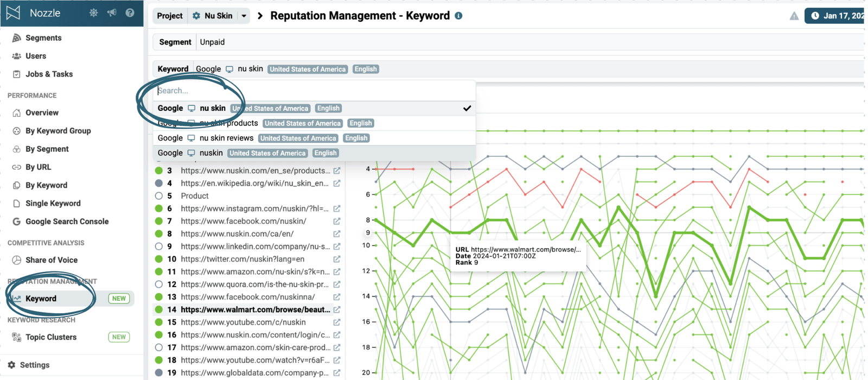Open the Segment Unpaid selector
The image size is (868, 380).
click(x=508, y=42)
